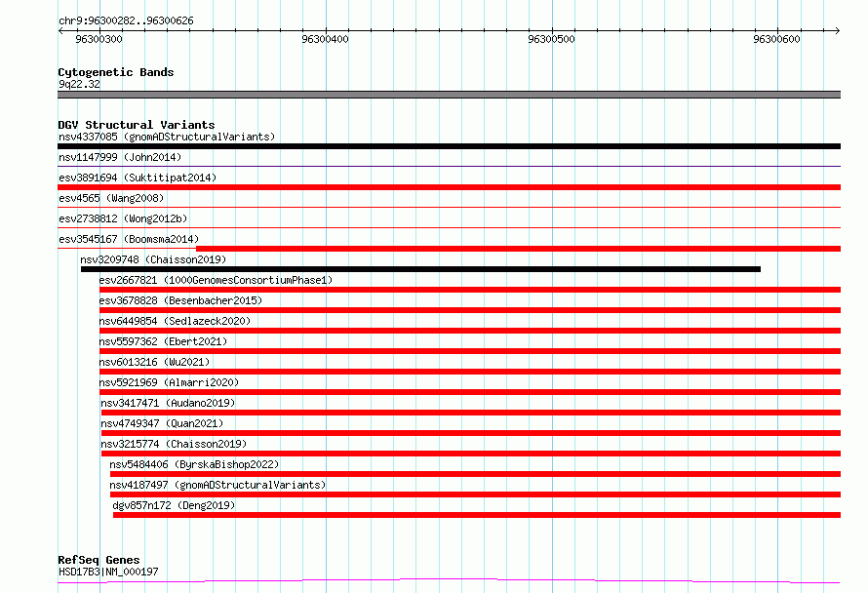Viewport: 868px width, 593px height.
Task: Click the Cytogenetic Bands track title
Action: [116, 72]
